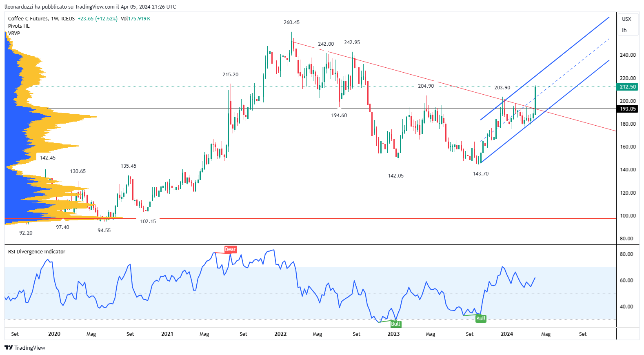Click the 135.45 pivot high label
This screenshot has height=355, width=644.
click(x=129, y=166)
